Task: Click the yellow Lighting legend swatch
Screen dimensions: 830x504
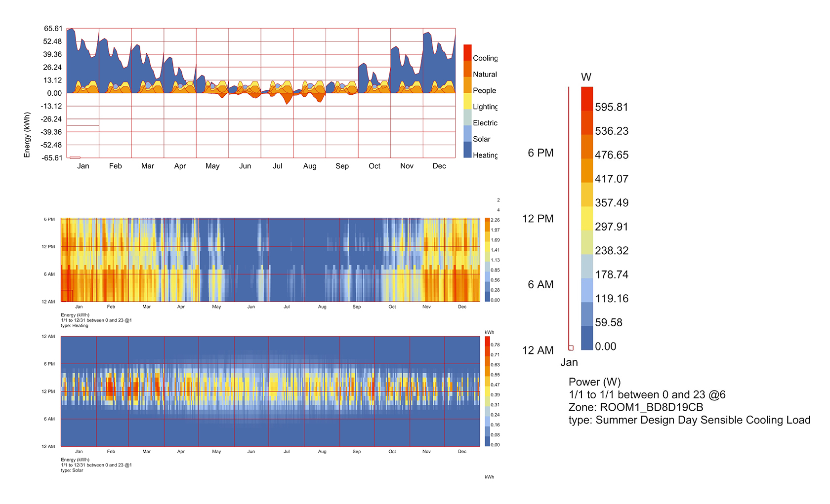Action: [x=467, y=101]
